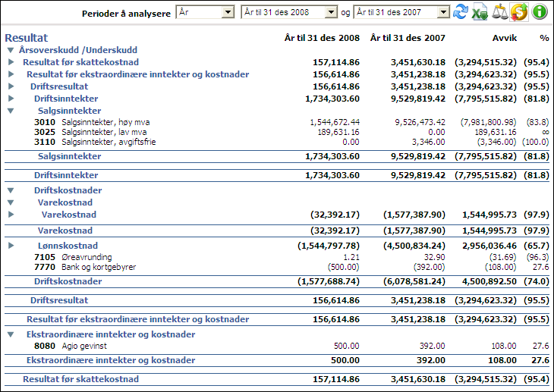554x392 pixels.
Task: Open the År til 31 des 2008 dropdown
Action: coord(289,12)
